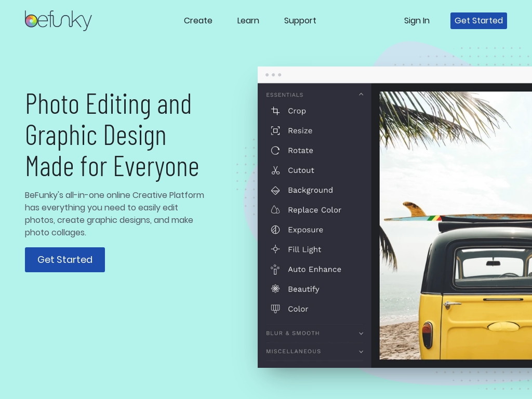Collapse the Essentials section

click(361, 94)
